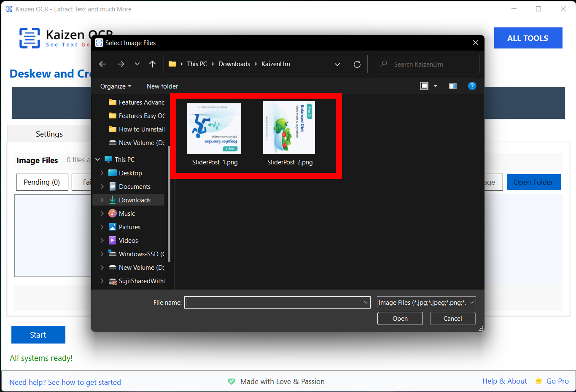Toggle the preview pane icon
This screenshot has width=576, height=392.
click(453, 86)
